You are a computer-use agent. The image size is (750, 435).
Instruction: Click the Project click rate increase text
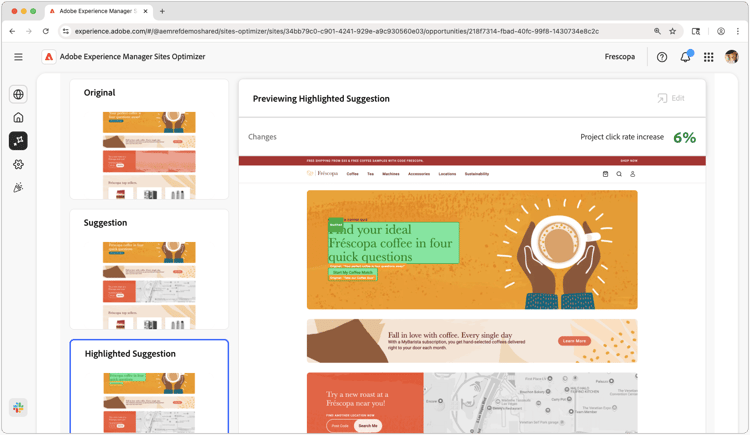tap(622, 137)
